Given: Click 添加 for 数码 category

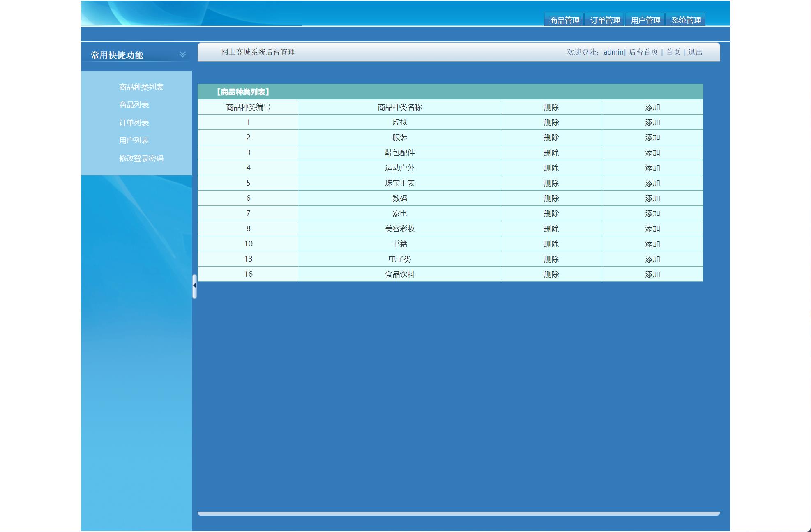Looking at the screenshot, I should coord(652,198).
